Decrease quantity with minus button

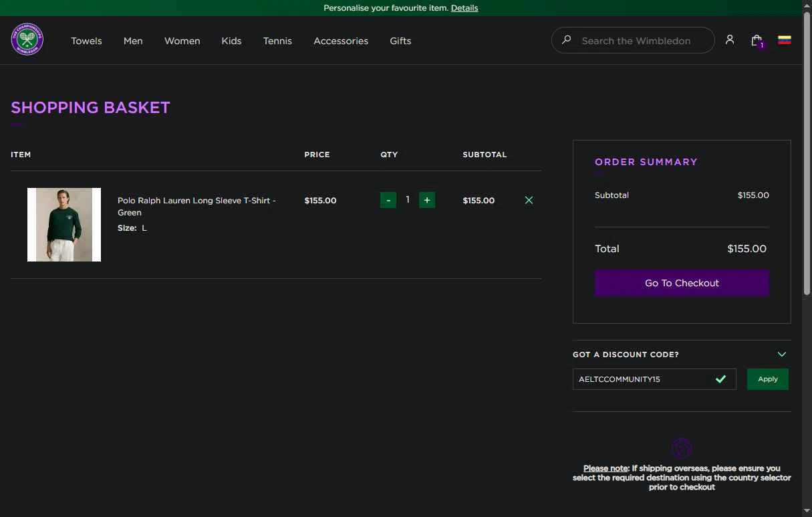tap(388, 200)
